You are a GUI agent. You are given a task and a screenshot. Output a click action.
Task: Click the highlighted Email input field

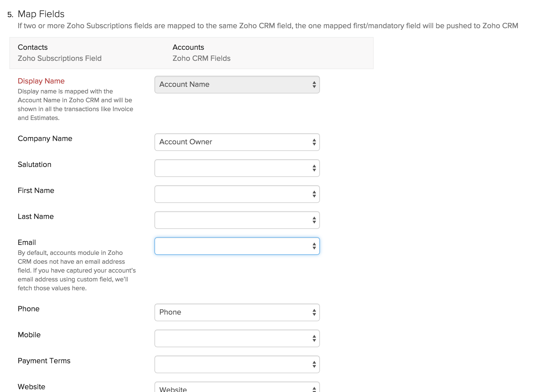(x=237, y=246)
